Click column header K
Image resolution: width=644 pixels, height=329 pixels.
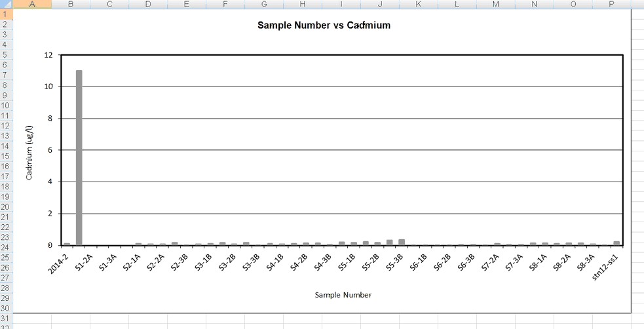click(x=418, y=5)
